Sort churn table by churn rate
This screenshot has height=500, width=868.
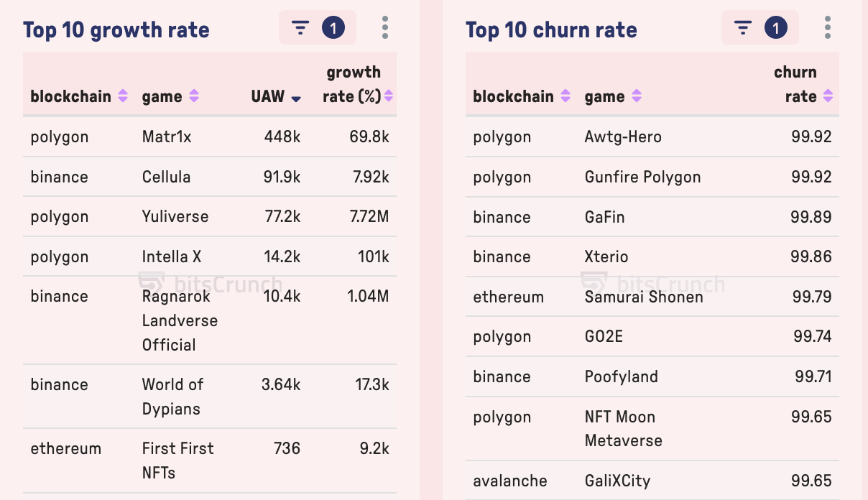pos(828,96)
